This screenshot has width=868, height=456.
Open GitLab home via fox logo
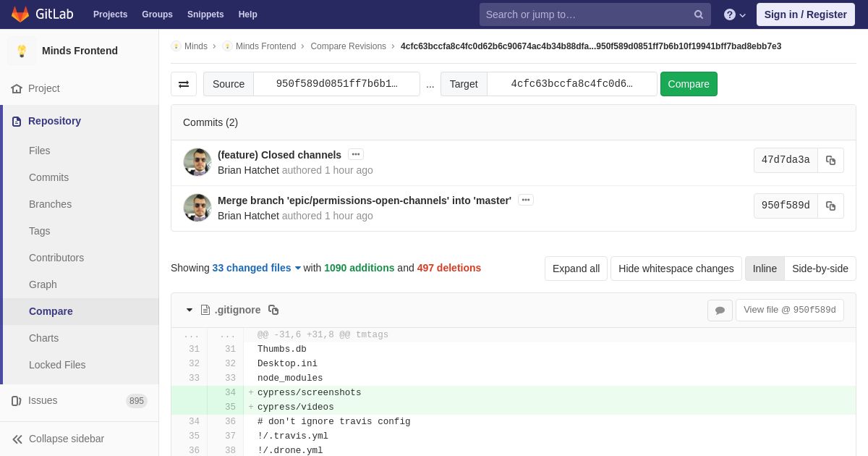point(20,14)
